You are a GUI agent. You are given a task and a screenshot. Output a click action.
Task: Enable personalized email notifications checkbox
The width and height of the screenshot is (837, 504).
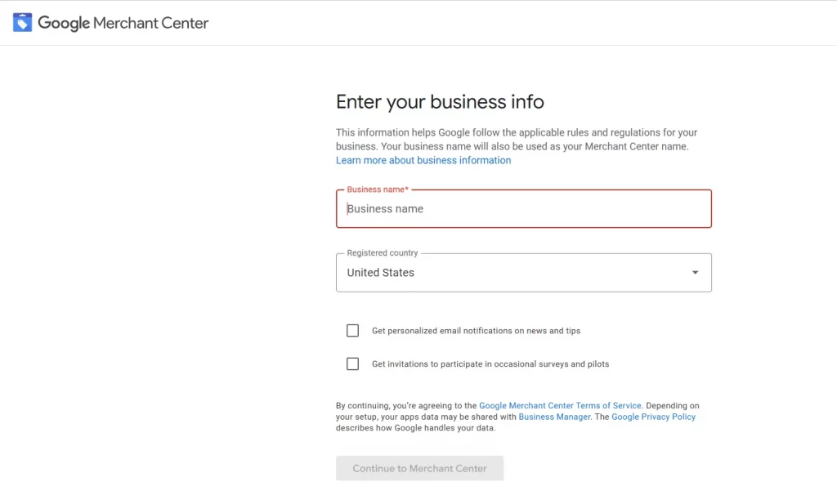pyautogui.click(x=353, y=331)
